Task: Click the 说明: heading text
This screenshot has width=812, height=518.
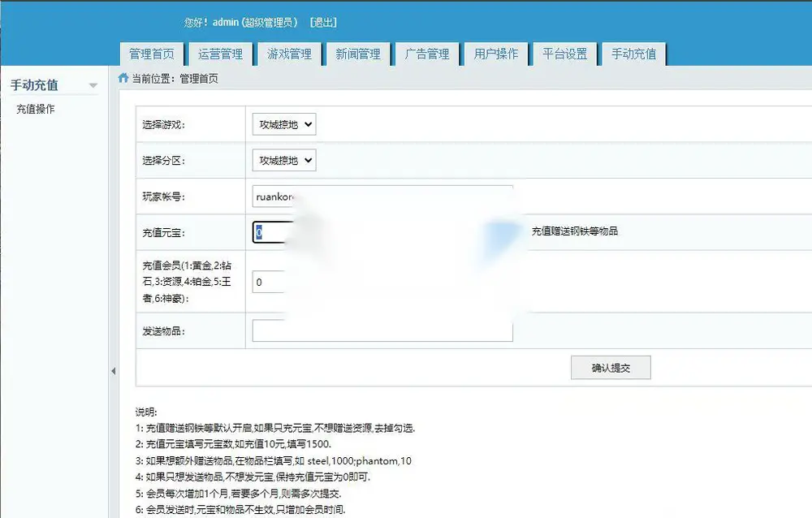Action: pyautogui.click(x=146, y=412)
